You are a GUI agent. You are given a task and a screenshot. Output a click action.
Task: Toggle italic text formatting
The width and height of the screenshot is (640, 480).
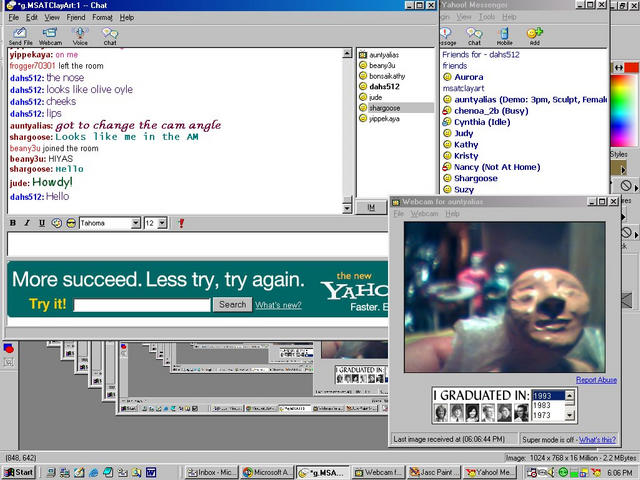[x=27, y=223]
